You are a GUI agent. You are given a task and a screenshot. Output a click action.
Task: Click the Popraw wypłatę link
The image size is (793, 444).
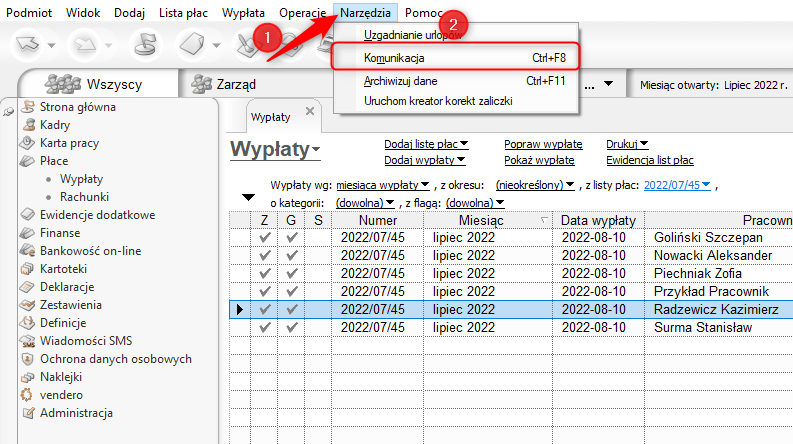543,144
